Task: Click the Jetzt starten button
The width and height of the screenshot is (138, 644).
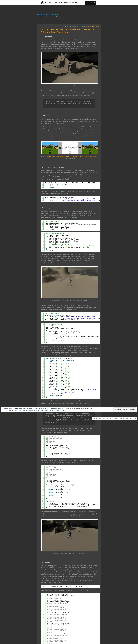Action: point(91,2)
